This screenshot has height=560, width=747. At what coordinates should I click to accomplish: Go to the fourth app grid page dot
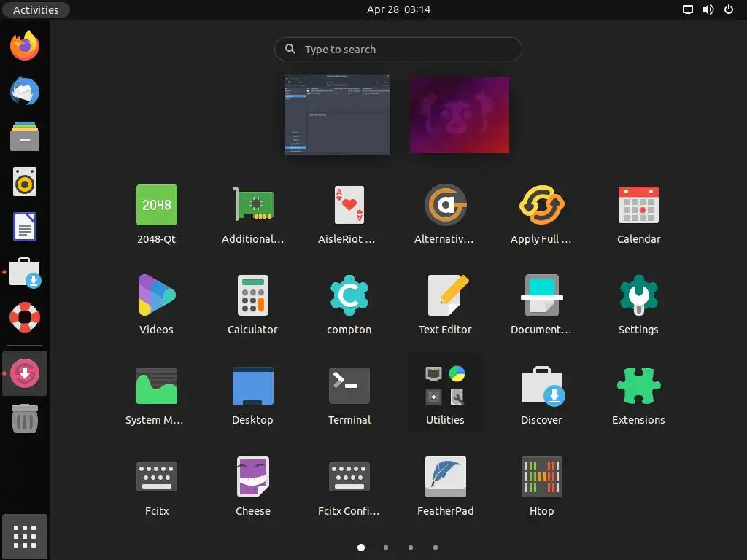[436, 548]
